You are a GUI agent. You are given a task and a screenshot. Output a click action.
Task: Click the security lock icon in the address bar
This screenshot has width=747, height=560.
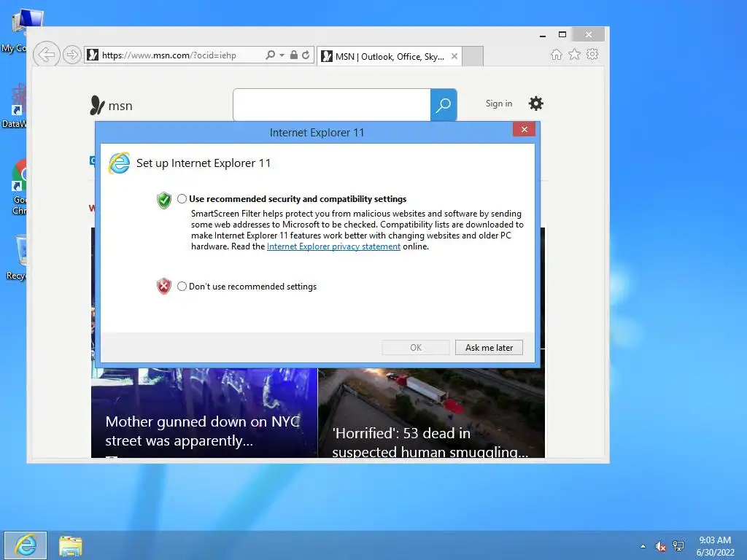(294, 55)
